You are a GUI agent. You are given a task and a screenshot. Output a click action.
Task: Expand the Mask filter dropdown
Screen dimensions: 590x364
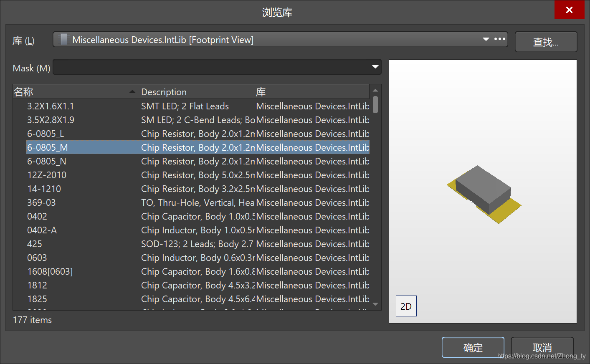[x=375, y=67]
